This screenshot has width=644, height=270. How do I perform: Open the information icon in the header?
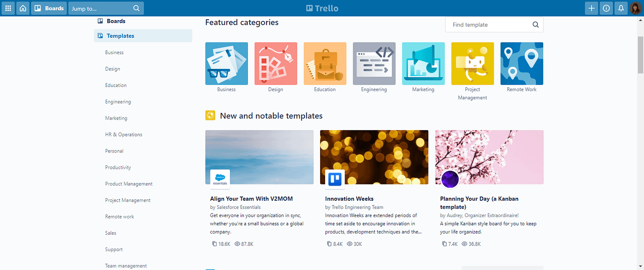pyautogui.click(x=606, y=8)
